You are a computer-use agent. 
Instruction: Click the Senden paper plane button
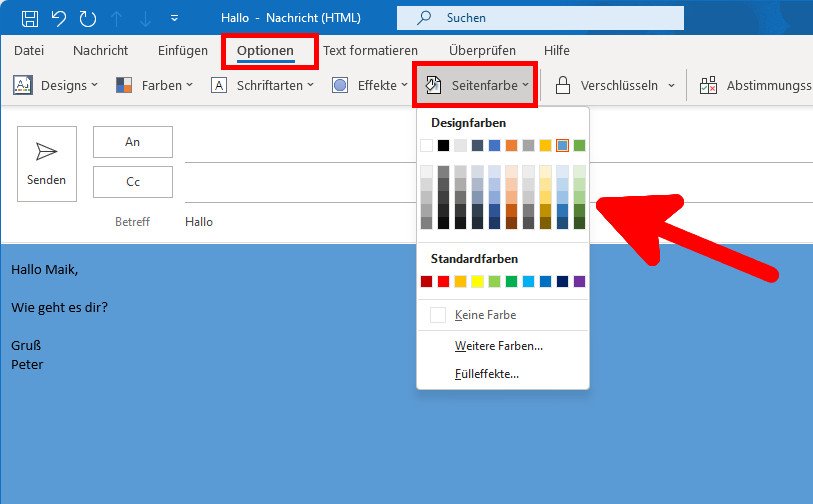point(47,163)
